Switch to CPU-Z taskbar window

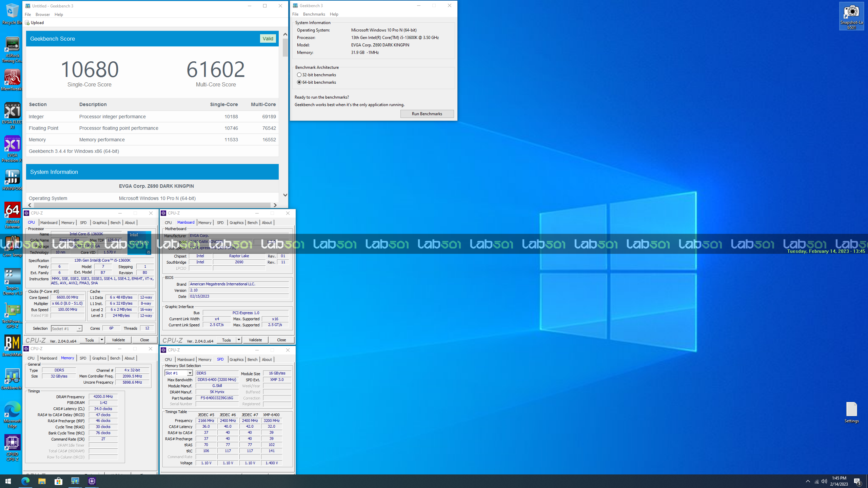pos(92,481)
